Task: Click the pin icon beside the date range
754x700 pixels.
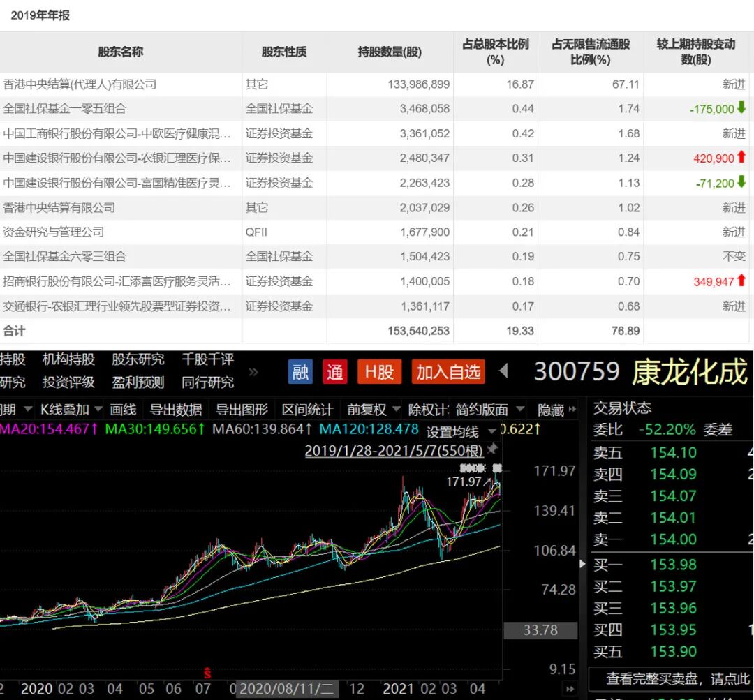Action: coord(492,449)
